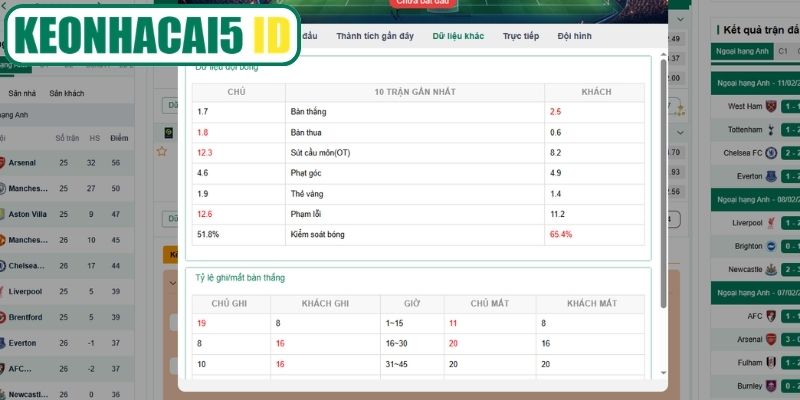The width and height of the screenshot is (800, 400).
Task: Open the Thành tích gần đây tab
Action: [x=374, y=36]
